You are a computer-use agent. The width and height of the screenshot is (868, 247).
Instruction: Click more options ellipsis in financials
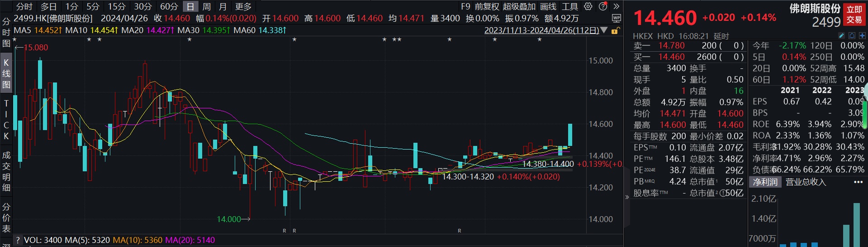pos(858,182)
